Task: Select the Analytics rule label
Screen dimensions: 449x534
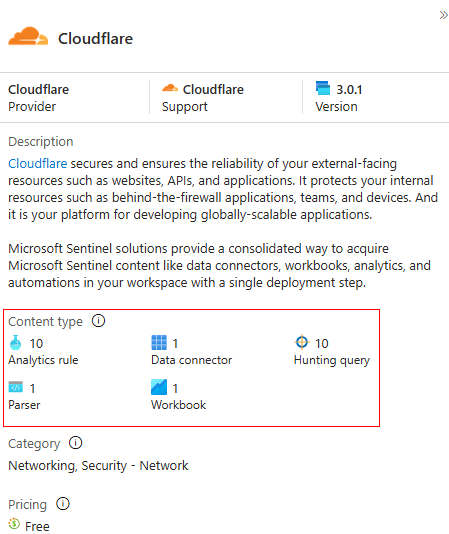Action: tap(43, 360)
